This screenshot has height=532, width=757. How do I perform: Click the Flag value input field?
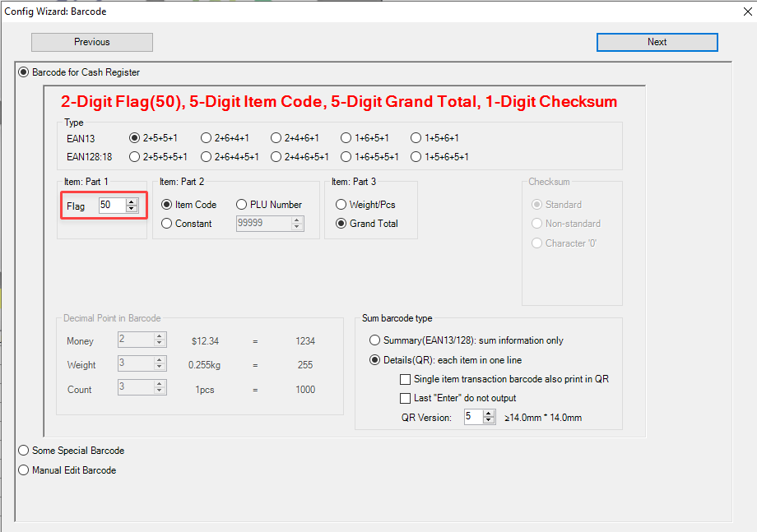click(x=110, y=206)
